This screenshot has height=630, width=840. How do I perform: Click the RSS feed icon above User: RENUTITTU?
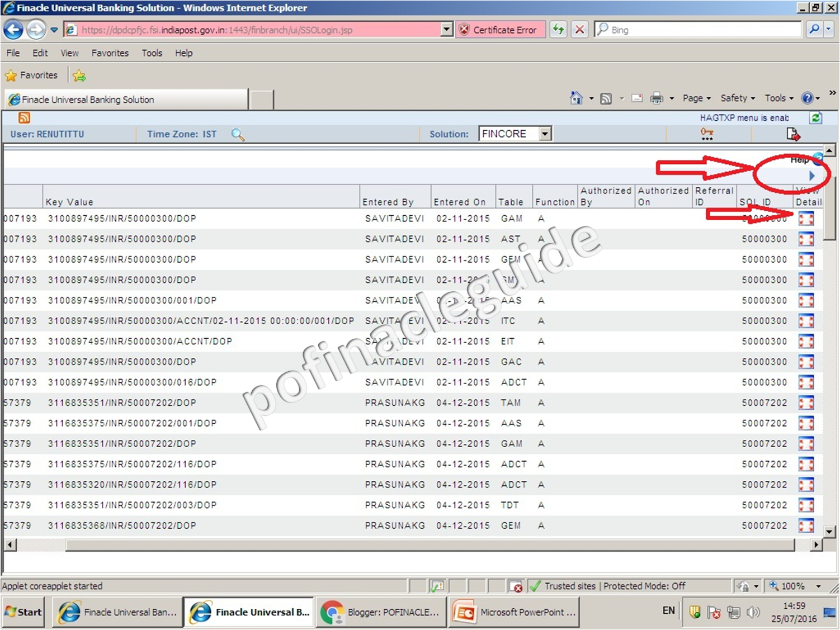click(x=23, y=117)
